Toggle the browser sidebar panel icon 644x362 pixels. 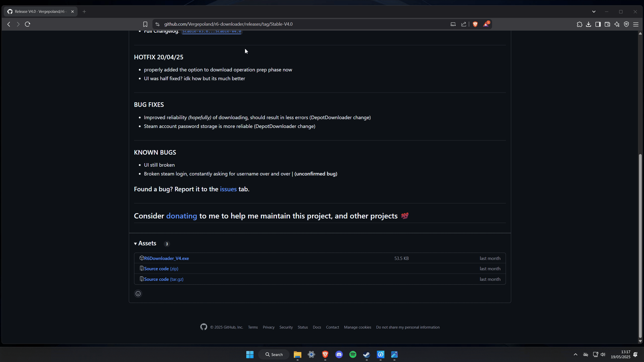[598, 24]
